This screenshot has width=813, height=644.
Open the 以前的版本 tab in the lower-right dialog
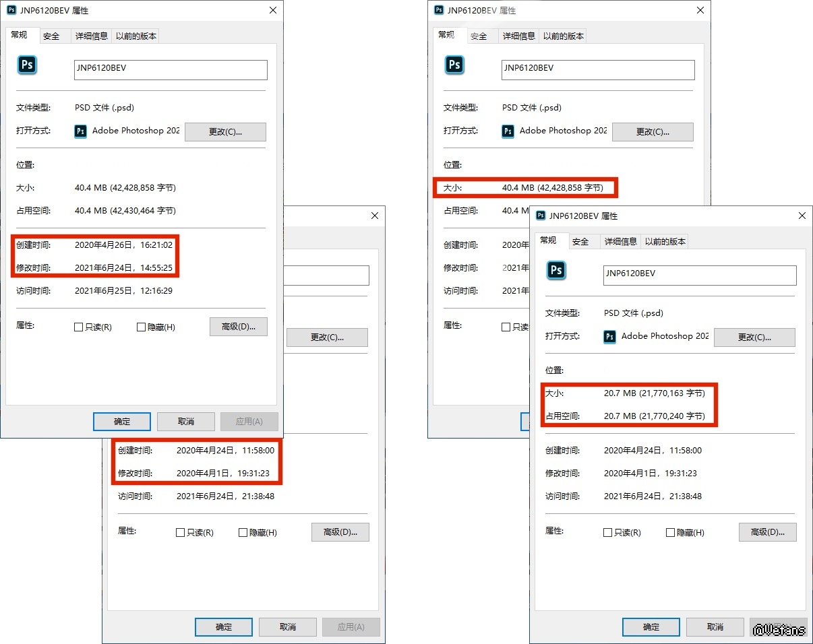pyautogui.click(x=665, y=242)
